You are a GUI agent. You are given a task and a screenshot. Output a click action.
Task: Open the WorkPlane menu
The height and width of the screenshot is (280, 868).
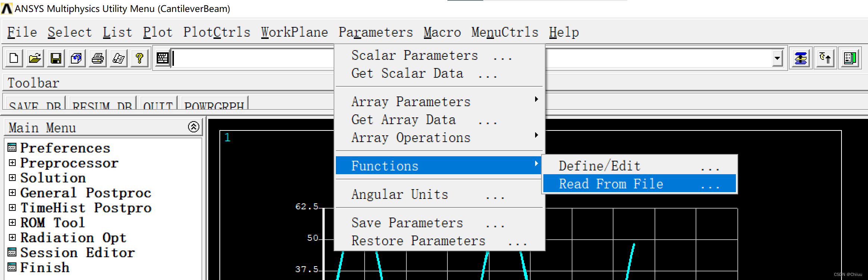(294, 32)
